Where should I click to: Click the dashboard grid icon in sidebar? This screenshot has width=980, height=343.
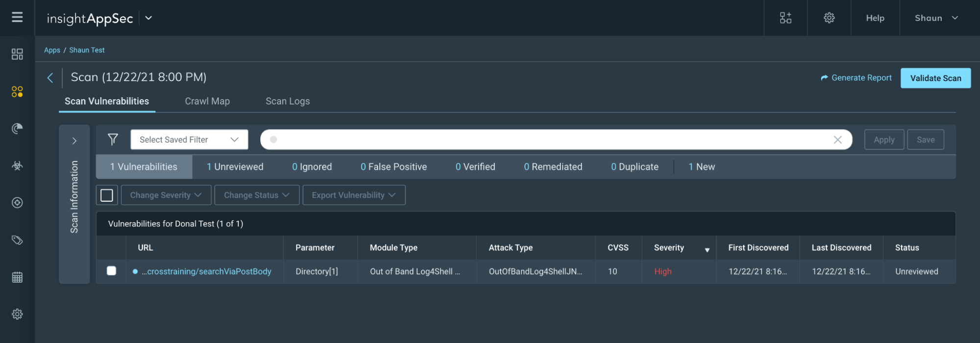point(17,54)
